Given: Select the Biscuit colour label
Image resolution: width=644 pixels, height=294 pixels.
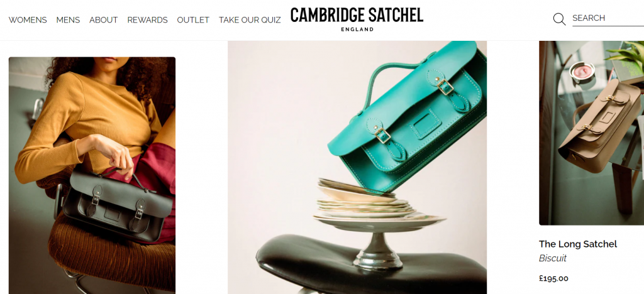Looking at the screenshot, I should point(552,258).
